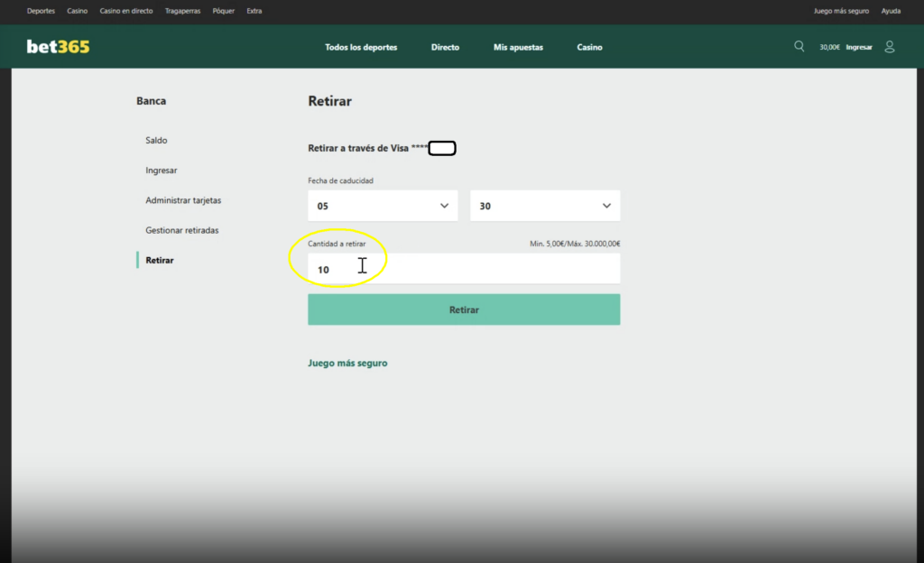The height and width of the screenshot is (563, 924).
Task: Select Saldo in the Banca sidebar
Action: (x=156, y=140)
